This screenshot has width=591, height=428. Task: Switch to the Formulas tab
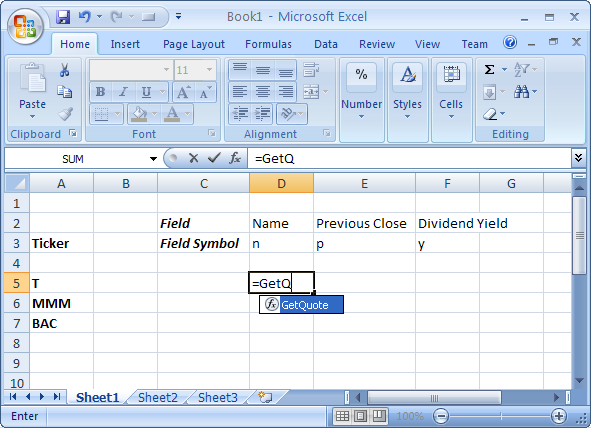[268, 44]
